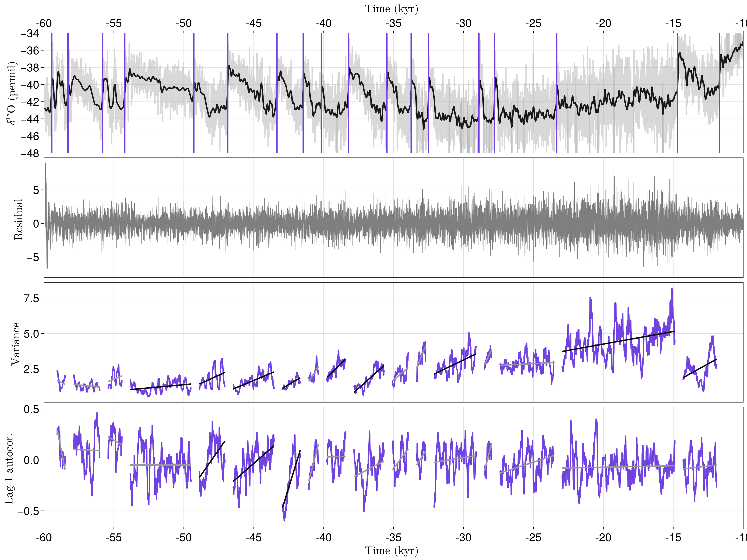Click the purple vertical line near -12 kyr
The height and width of the screenshot is (560, 747).
tap(719, 93)
